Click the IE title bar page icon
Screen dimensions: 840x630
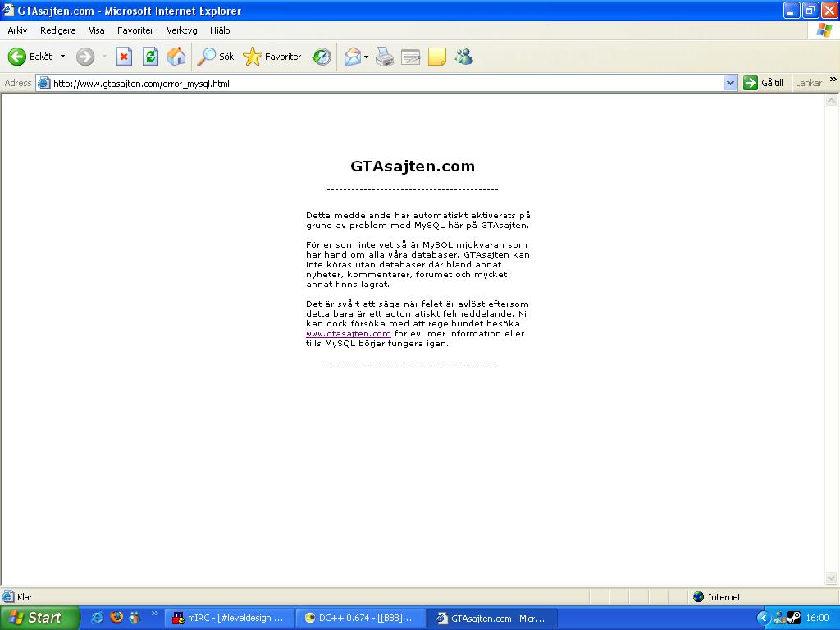8,10
